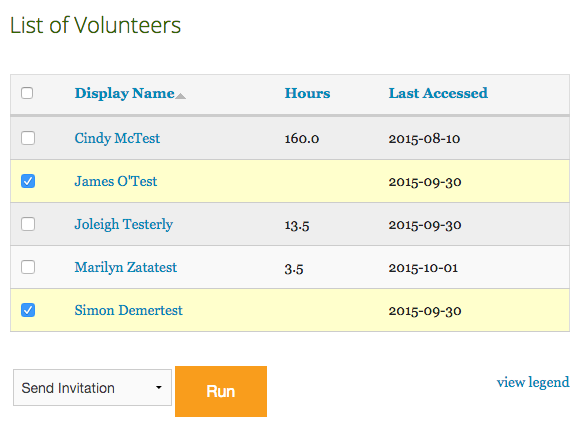Uncheck James O'Test's checkbox
The height and width of the screenshot is (423, 579).
tap(28, 181)
